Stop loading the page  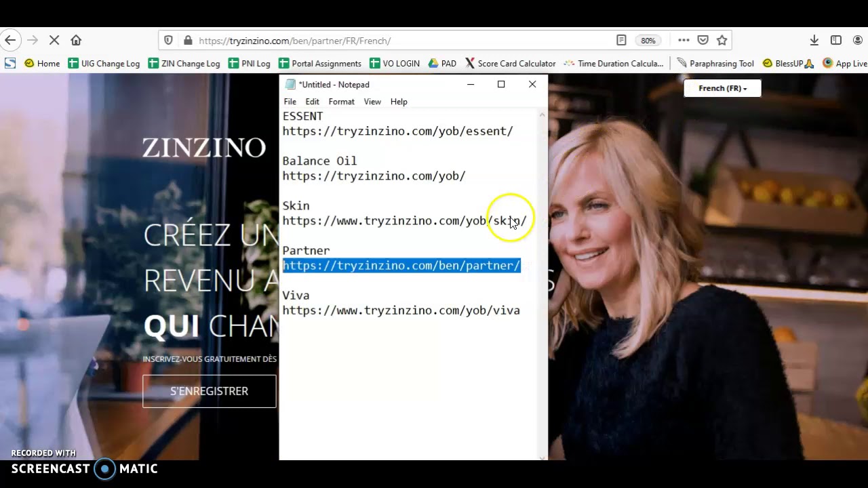point(54,41)
